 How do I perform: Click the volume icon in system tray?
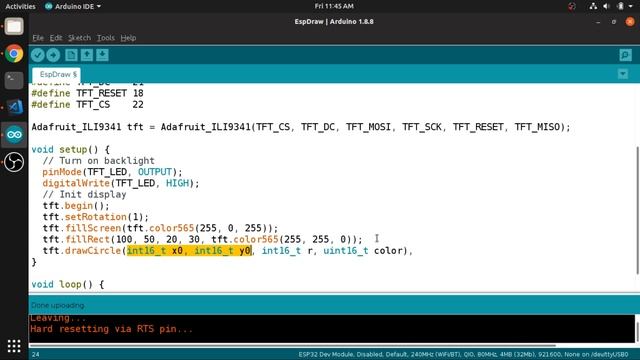click(x=607, y=6)
